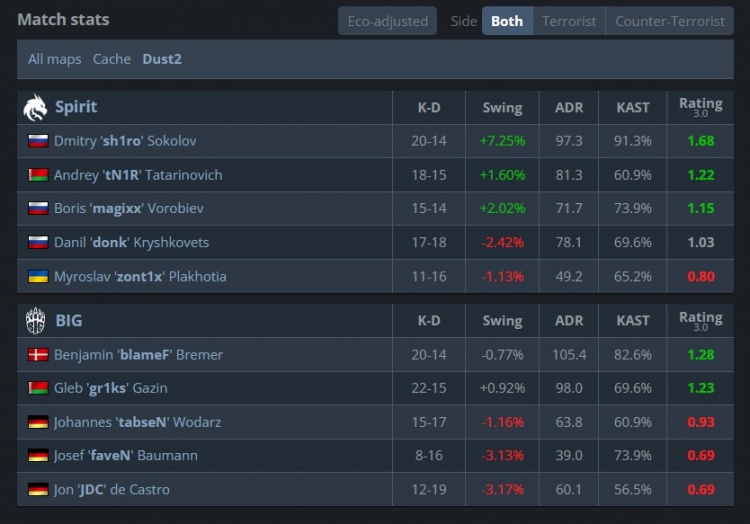Click donk's 17-18 K-D value
Image resolution: width=750 pixels, height=524 pixels.
click(429, 242)
